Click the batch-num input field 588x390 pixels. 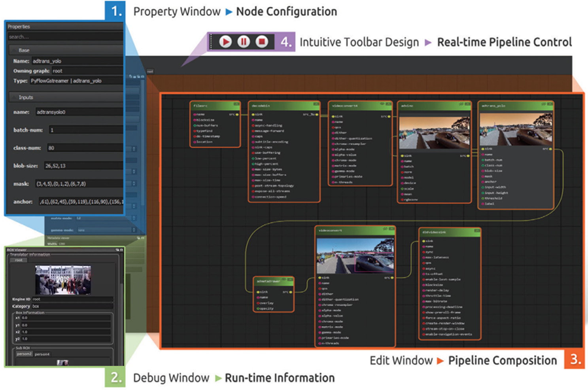click(85, 130)
